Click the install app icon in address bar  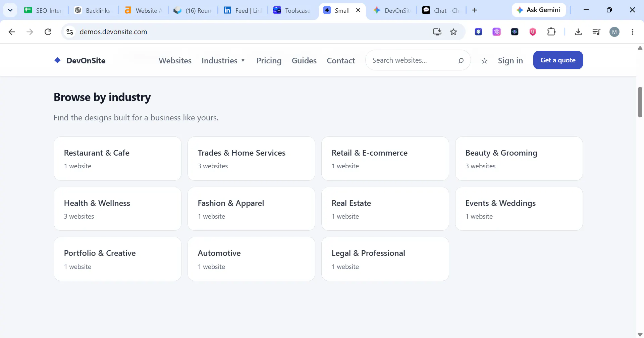tap(437, 32)
